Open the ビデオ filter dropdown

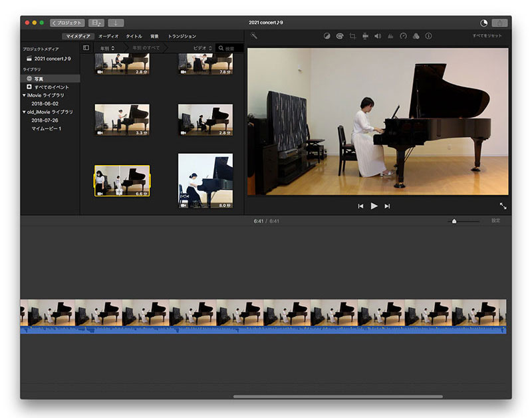(x=202, y=49)
